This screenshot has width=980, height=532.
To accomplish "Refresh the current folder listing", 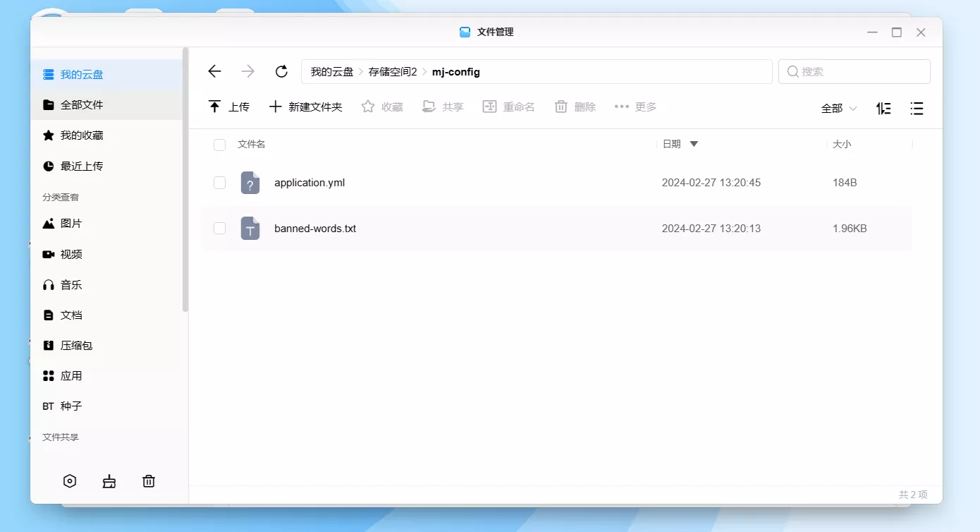I will (x=281, y=71).
